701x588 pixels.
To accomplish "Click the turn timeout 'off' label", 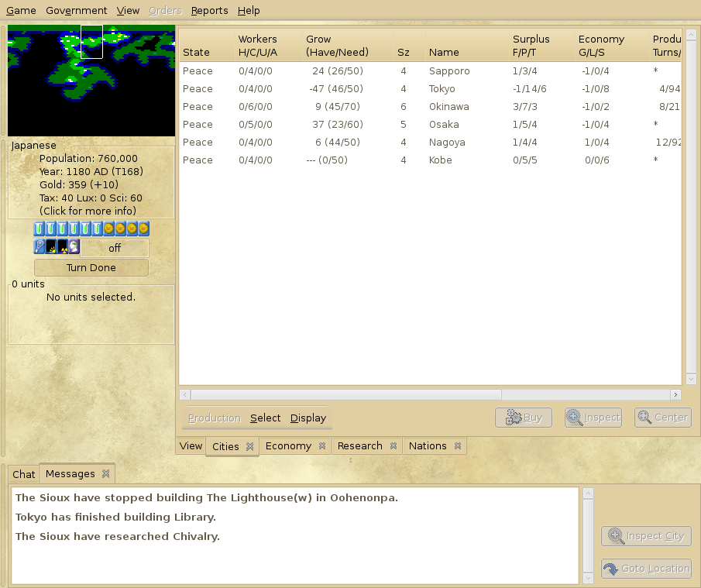I will (115, 248).
